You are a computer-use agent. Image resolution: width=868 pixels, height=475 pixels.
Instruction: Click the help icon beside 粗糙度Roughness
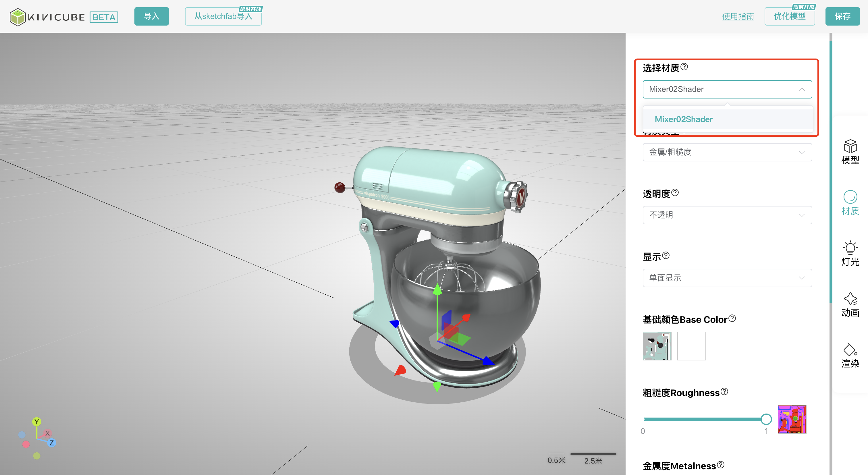click(724, 391)
